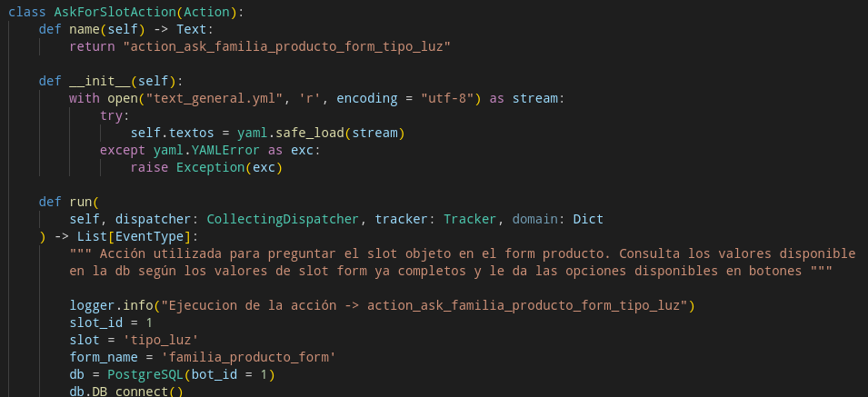Click the try keyword

click(x=115, y=115)
